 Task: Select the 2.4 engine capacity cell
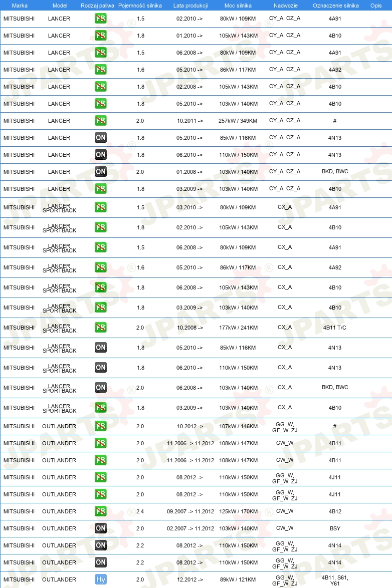(140, 511)
